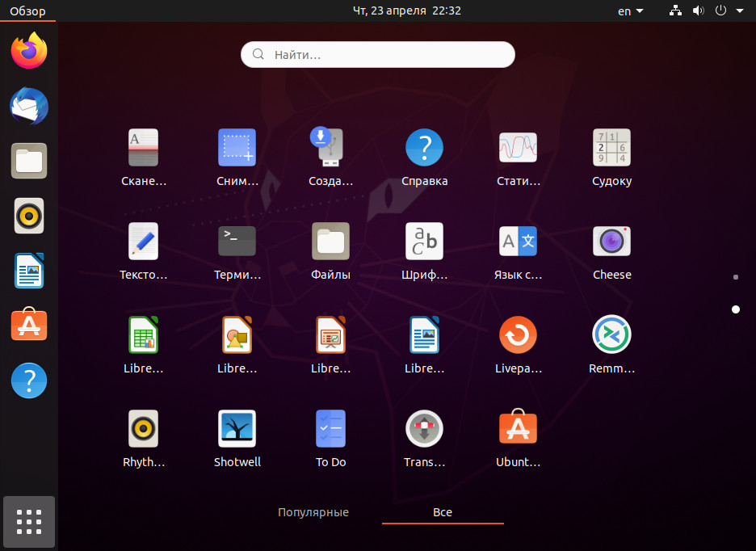Open Ubuntu Software from the dock

pyautogui.click(x=29, y=324)
